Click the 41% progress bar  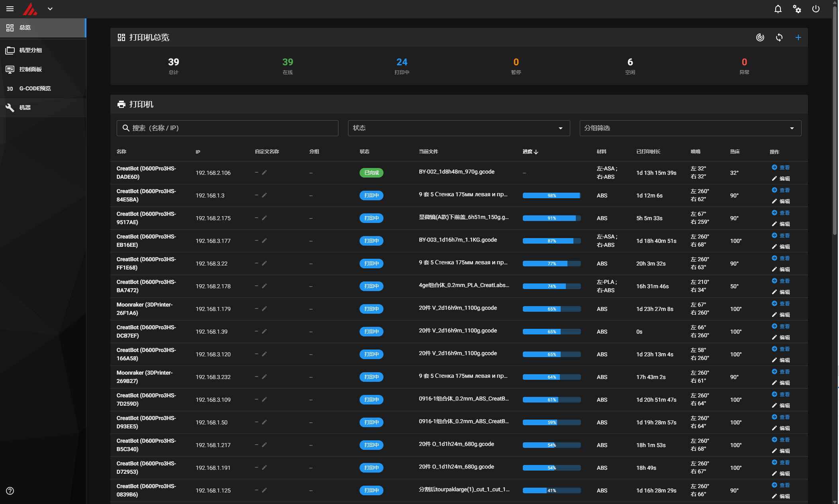[552, 490]
